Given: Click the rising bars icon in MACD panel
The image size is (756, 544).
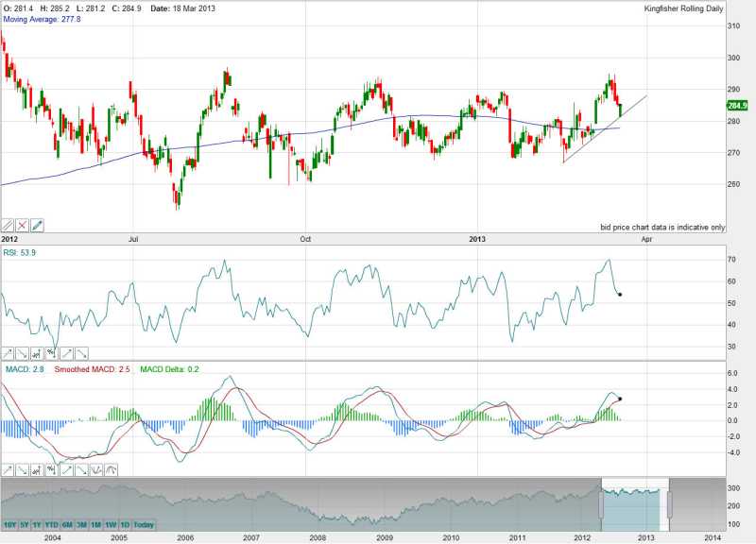Looking at the screenshot, I should 37,469.
